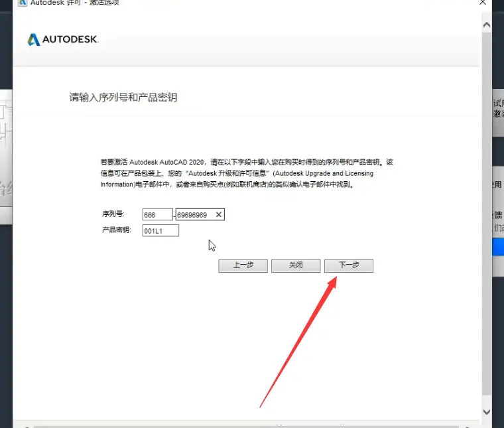This screenshot has height=428, width=504.
Task: Click the heading 请输入序列号和产品密钥
Action: coord(123,97)
